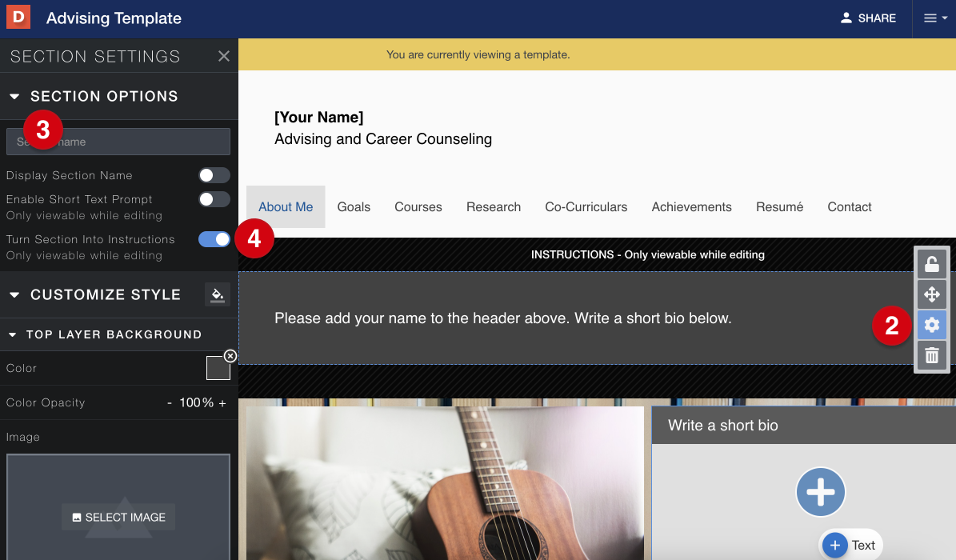The image size is (956, 560).
Task: Click the SHARE button
Action: 868,18
